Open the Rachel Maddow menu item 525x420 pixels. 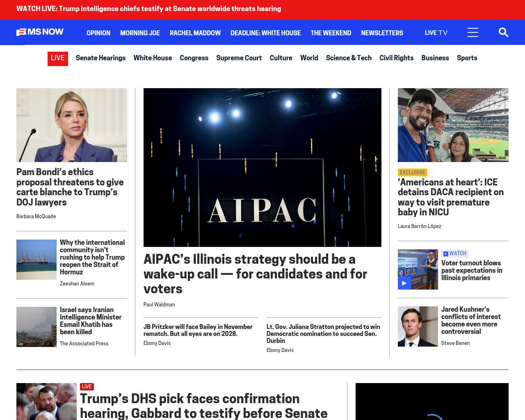(195, 33)
